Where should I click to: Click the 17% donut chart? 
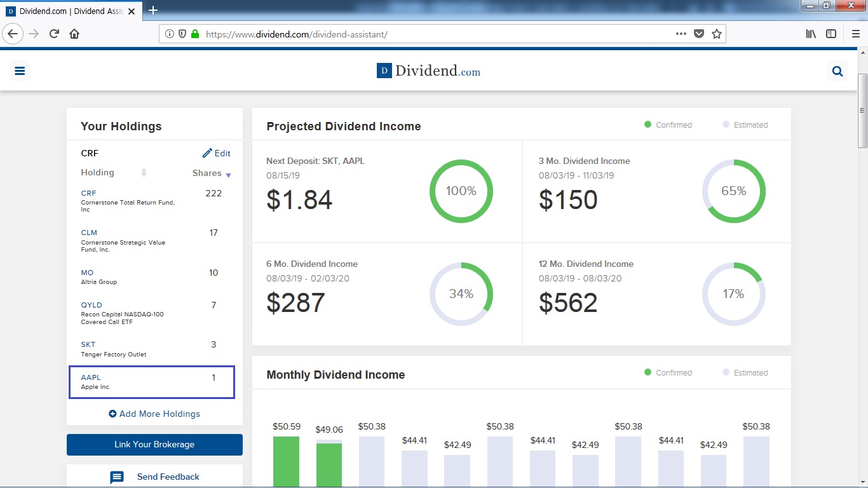tap(734, 294)
